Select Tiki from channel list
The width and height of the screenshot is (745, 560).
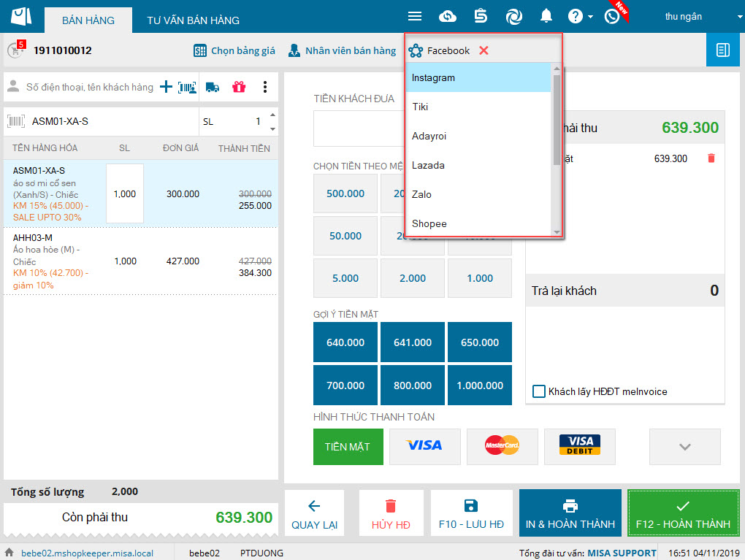[478, 107]
